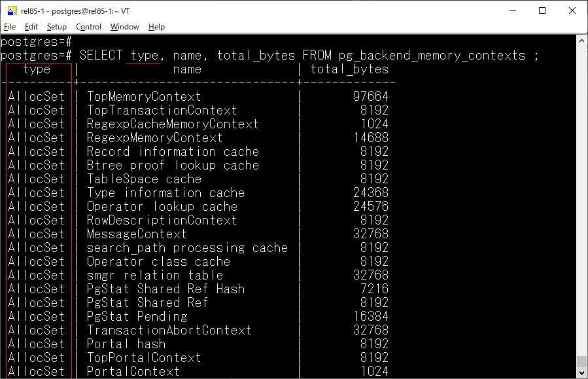Click the TopMemoryContext name in results
Screen dimensions: 588x379
click(144, 97)
